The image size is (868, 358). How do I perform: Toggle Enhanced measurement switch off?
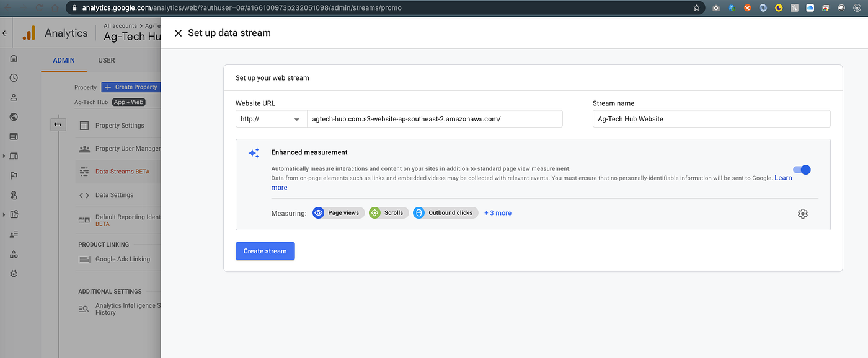pos(802,170)
